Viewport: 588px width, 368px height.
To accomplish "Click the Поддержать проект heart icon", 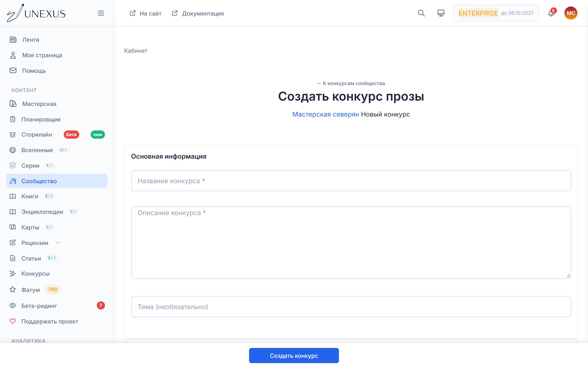I will pos(13,321).
